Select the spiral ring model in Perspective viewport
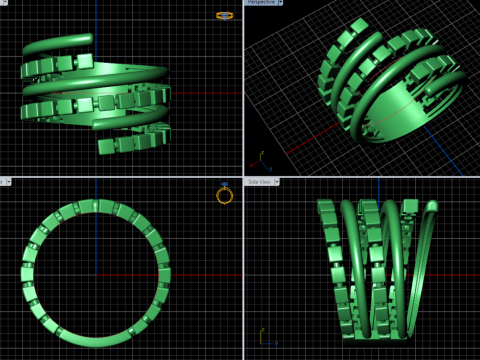This screenshot has height=360, width=480. (x=392, y=80)
